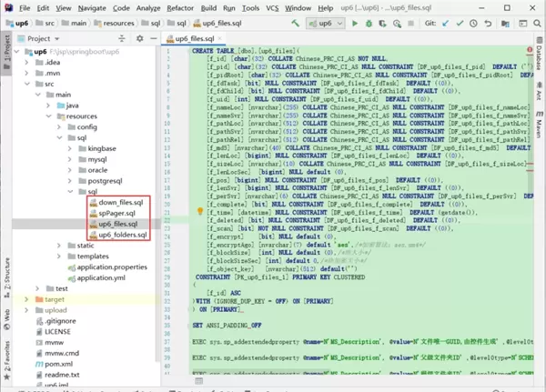Start debugging with the bug icon
546x392 pixels.
click(369, 24)
